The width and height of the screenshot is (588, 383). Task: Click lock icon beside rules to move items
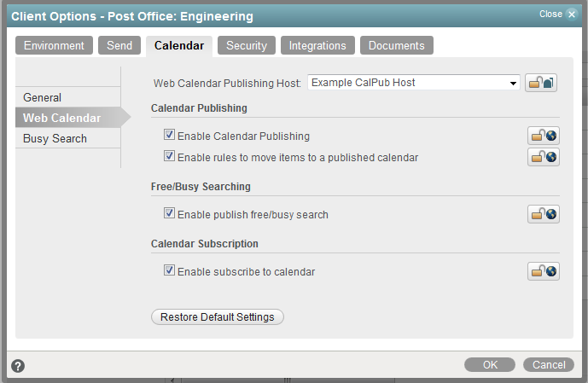543,157
